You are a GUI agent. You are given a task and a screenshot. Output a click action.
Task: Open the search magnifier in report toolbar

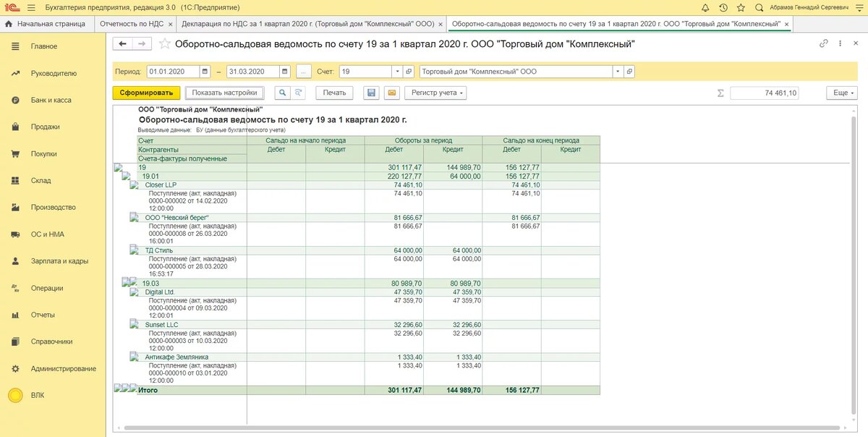pos(281,93)
